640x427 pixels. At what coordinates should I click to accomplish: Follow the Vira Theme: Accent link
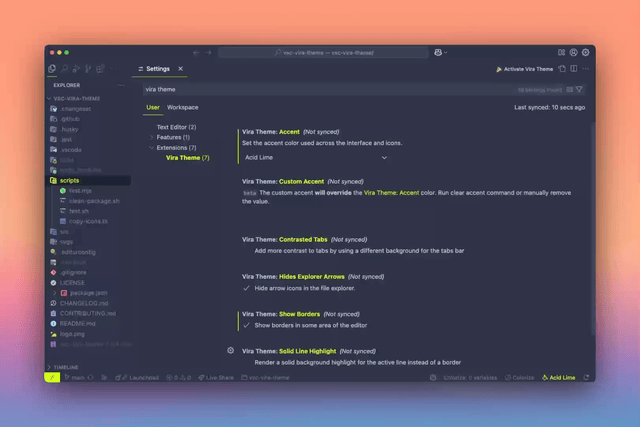pyautogui.click(x=391, y=193)
